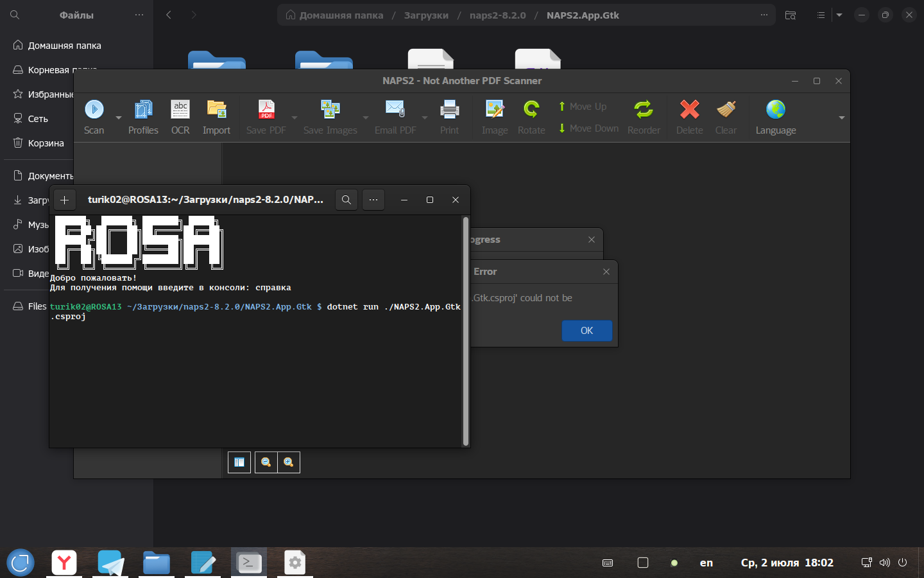This screenshot has height=578, width=924.
Task: Open the terminal three-dots menu
Action: point(373,200)
